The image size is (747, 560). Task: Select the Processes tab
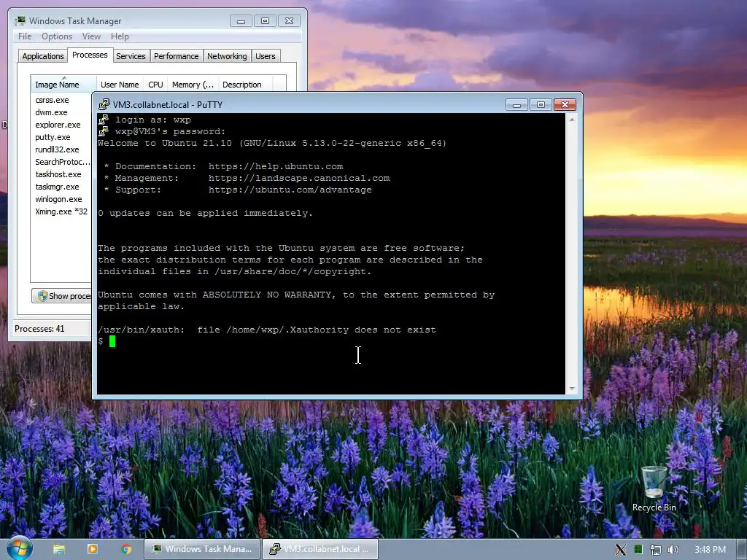pyautogui.click(x=90, y=55)
